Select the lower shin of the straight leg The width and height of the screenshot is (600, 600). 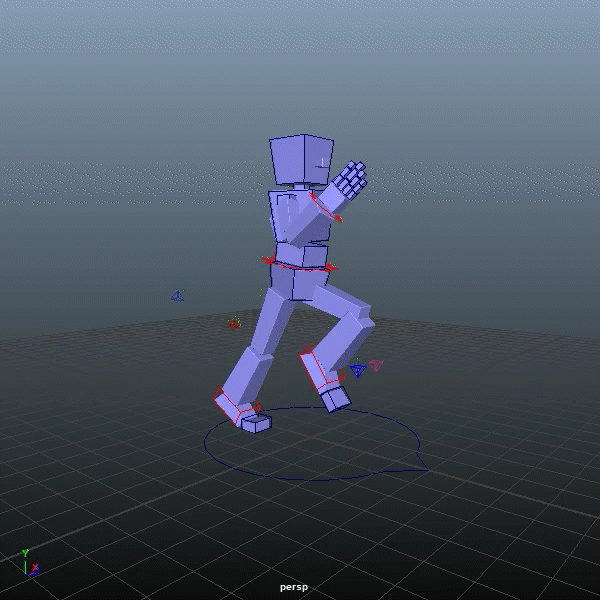point(247,377)
